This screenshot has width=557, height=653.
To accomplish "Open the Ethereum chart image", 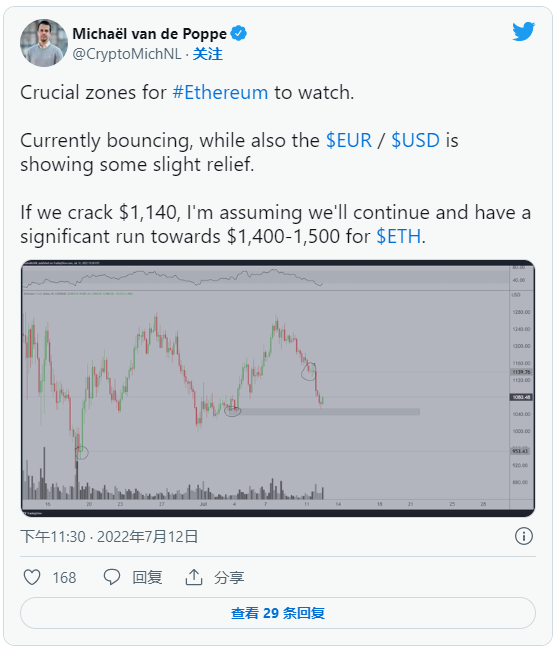I will tap(278, 388).
